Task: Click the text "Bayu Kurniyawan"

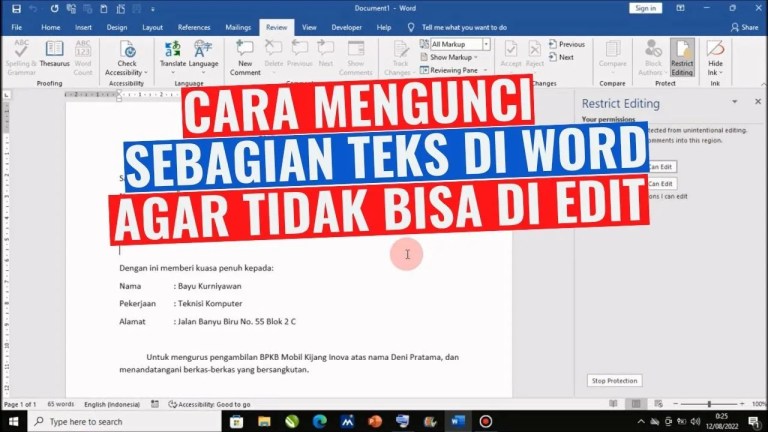Action: (x=210, y=286)
